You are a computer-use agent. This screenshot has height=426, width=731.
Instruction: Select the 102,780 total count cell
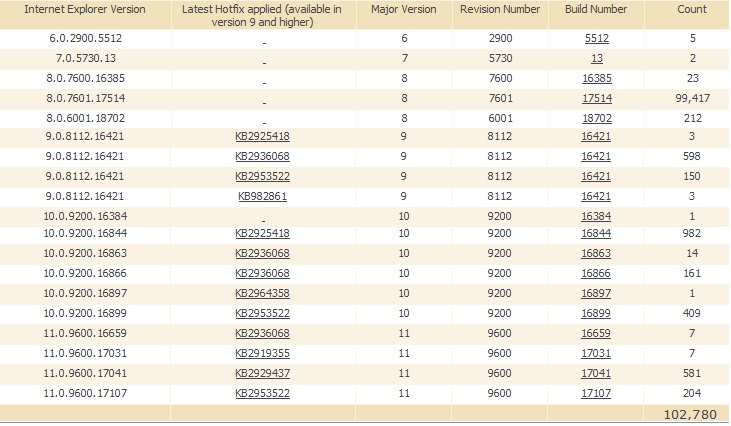point(686,414)
